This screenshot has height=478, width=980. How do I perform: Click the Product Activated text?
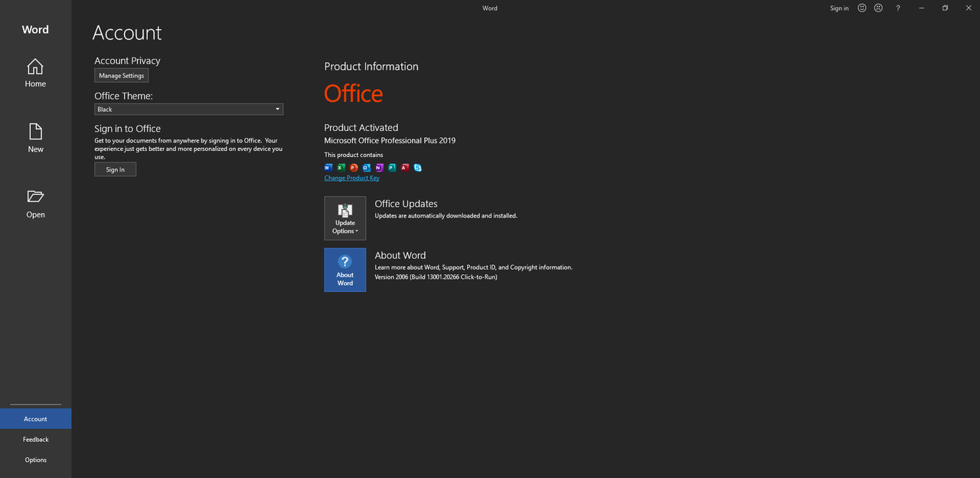361,128
